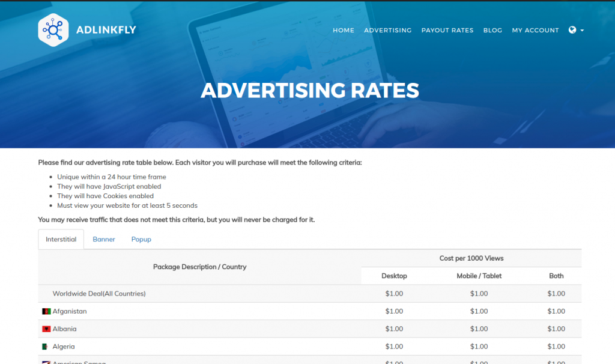Switch to the Popup tab
This screenshot has height=364, width=615.
[141, 239]
